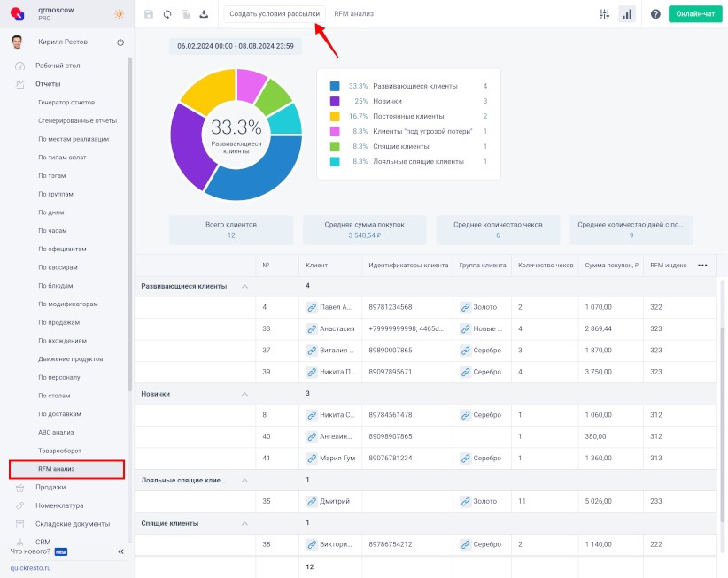
Task: Click the download export icon
Action: [x=204, y=14]
